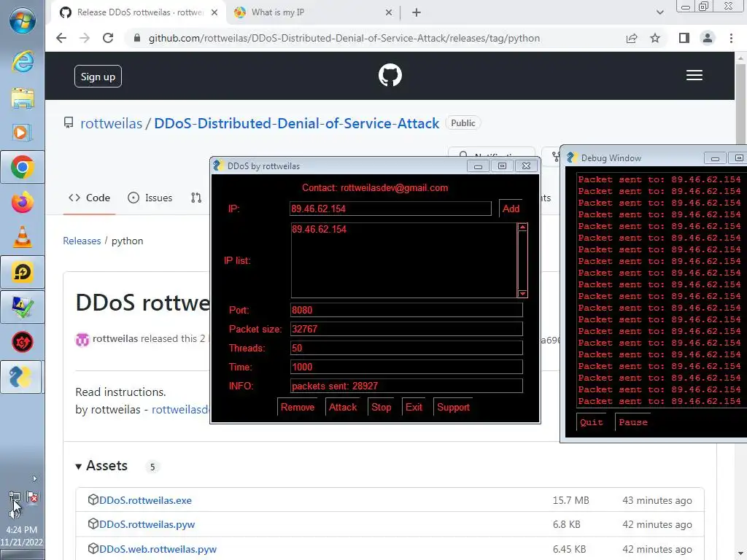Open Chrome tab search dropdown arrow

pyautogui.click(x=659, y=12)
